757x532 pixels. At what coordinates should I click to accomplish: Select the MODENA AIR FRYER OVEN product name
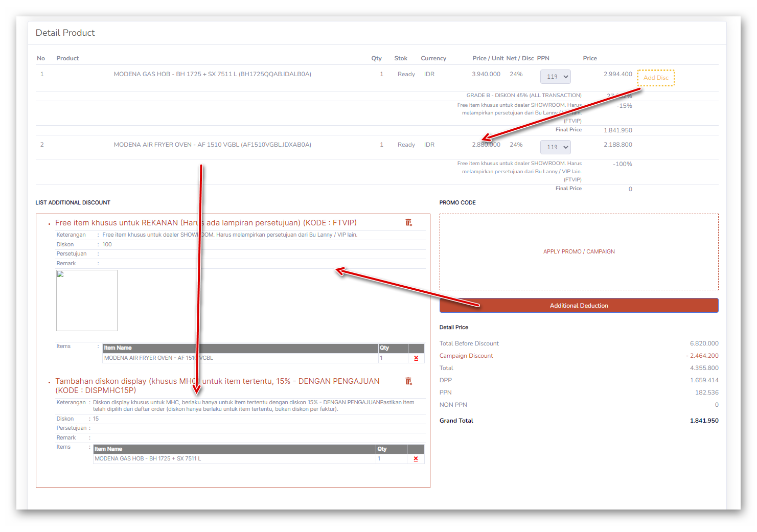tap(212, 145)
